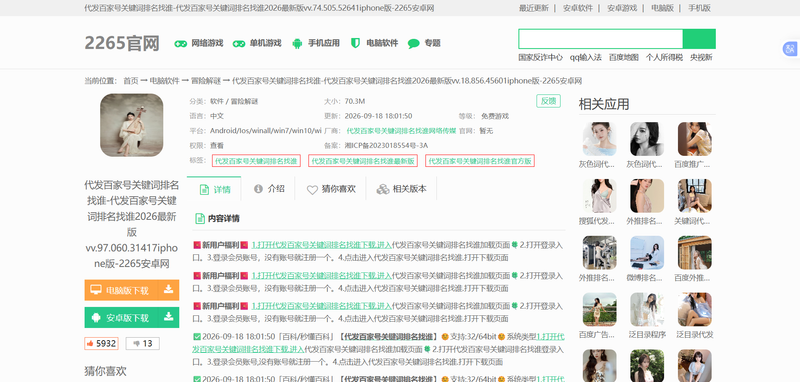Image resolution: width=800 pixels, height=382 pixels.
Task: Open the 百度推广 related app thumbnail
Action: click(694, 139)
